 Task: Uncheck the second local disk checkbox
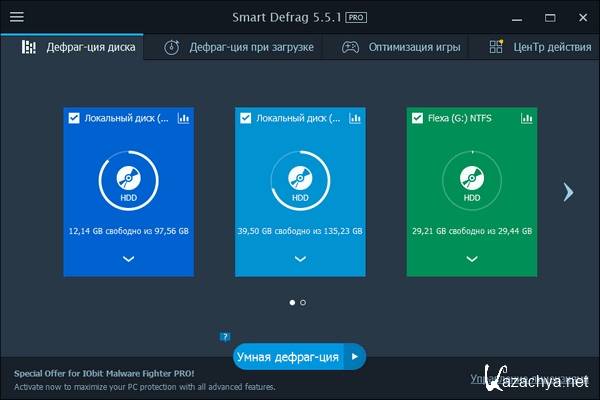click(x=246, y=118)
